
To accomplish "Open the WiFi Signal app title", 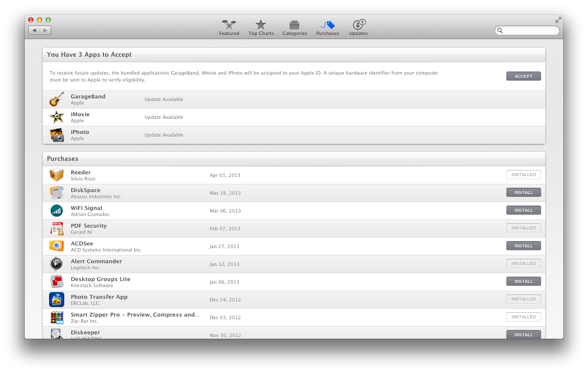I will pyautogui.click(x=86, y=208).
